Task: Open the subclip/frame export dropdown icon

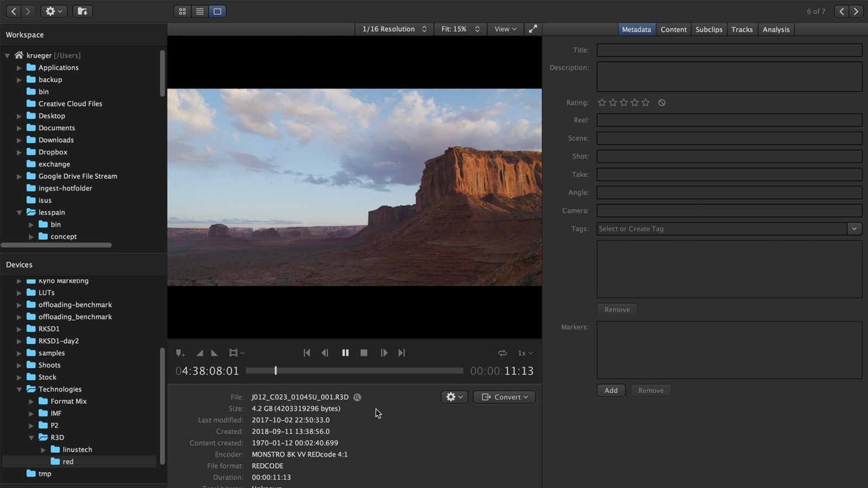Action: point(237,353)
